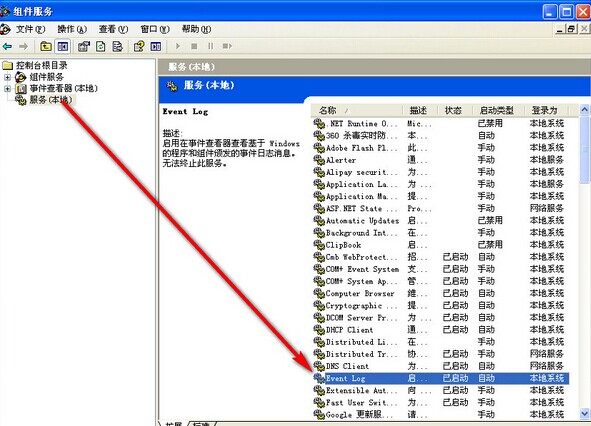The height and width of the screenshot is (426, 591).
Task: Select 服务 (本地) tree item
Action: tap(51, 100)
